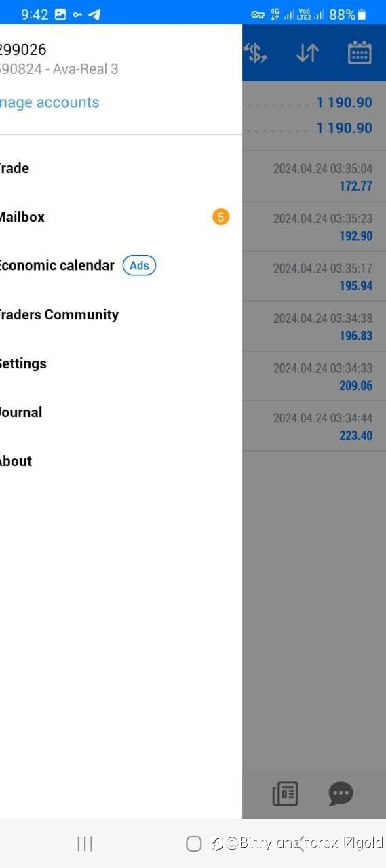Tap the Android recent apps button

click(85, 844)
